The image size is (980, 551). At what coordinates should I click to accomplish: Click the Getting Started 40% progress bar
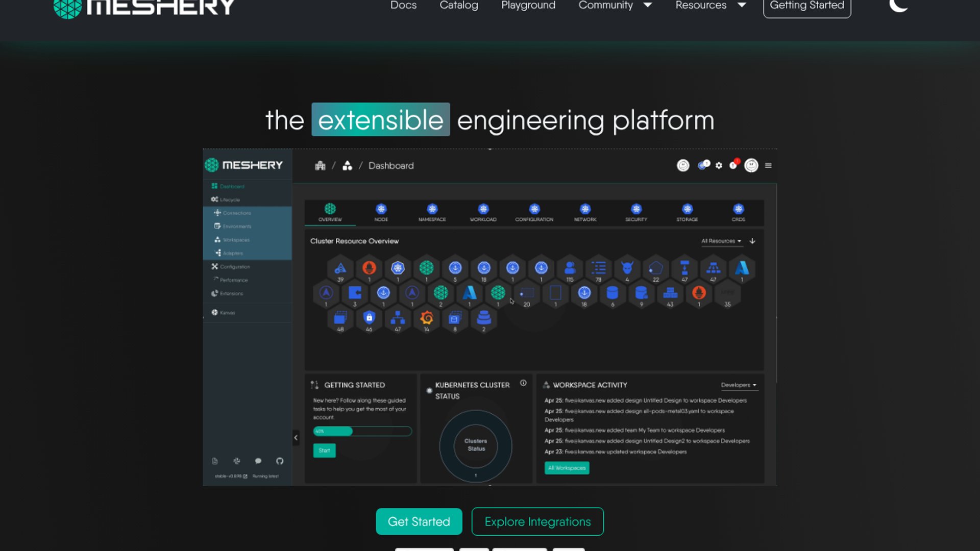coord(362,431)
